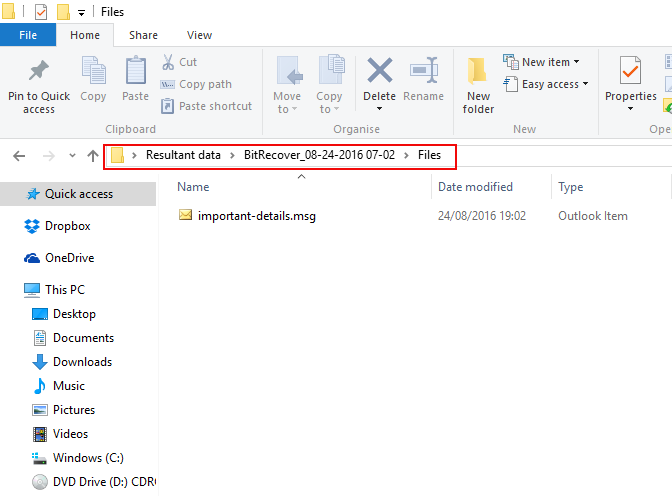Switch to the Share ribbon tab
Screen dimensions: 672x496
143,35
